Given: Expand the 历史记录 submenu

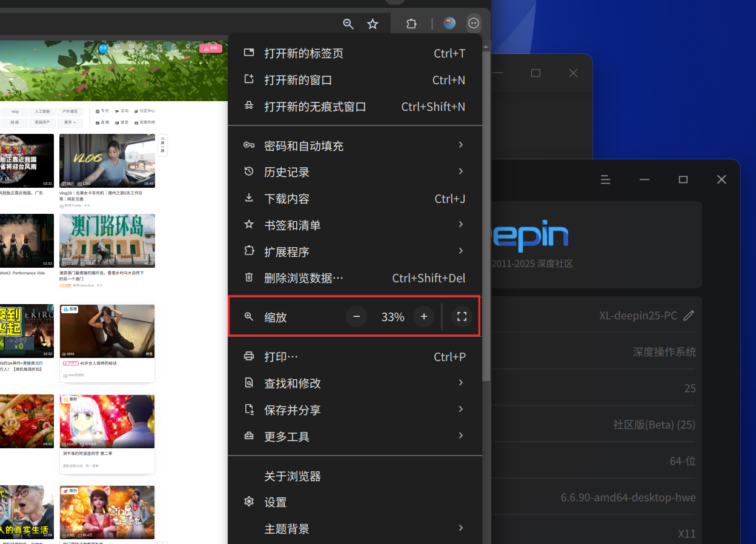Looking at the screenshot, I should click(x=355, y=172).
